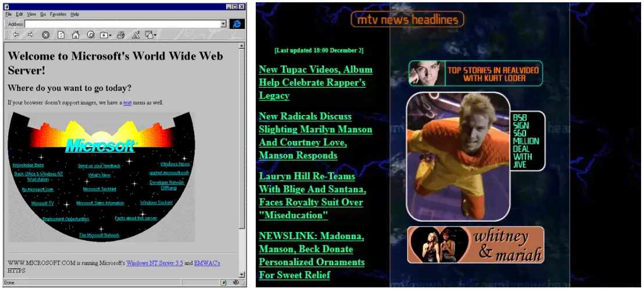The image size is (644, 292).
Task: Click the title bar system menu icon
Action: [8, 6]
